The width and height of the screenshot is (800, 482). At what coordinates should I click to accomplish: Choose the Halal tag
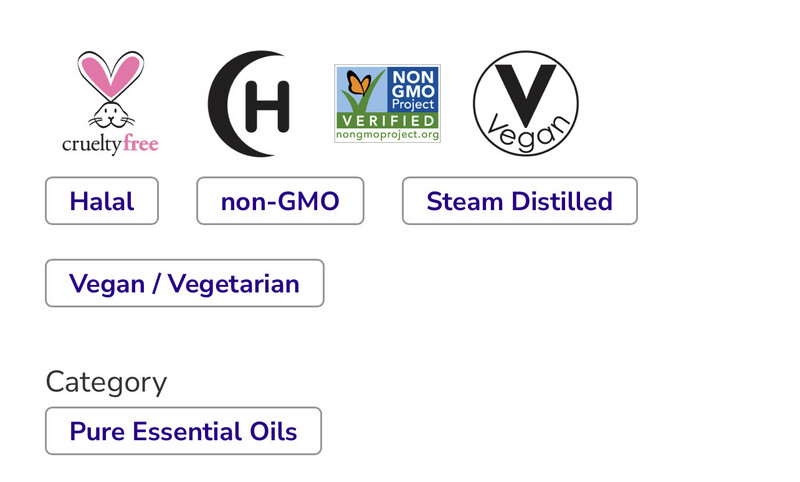102,201
